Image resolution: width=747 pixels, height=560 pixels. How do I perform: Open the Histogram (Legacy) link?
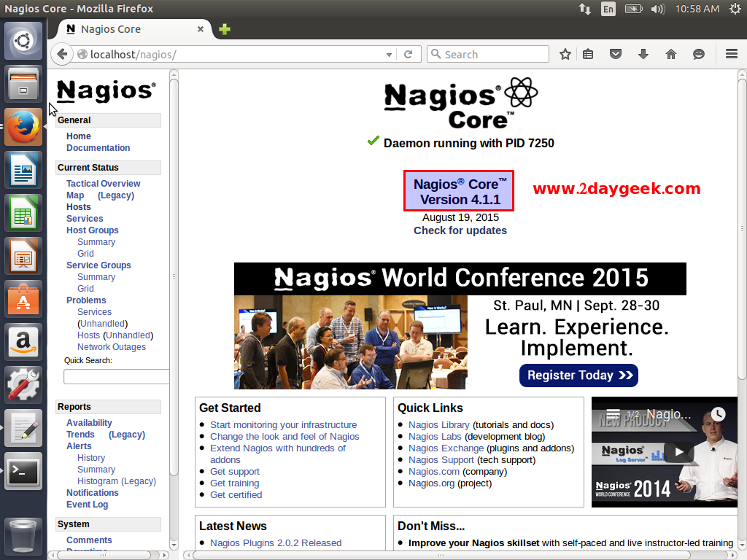[x=117, y=481]
